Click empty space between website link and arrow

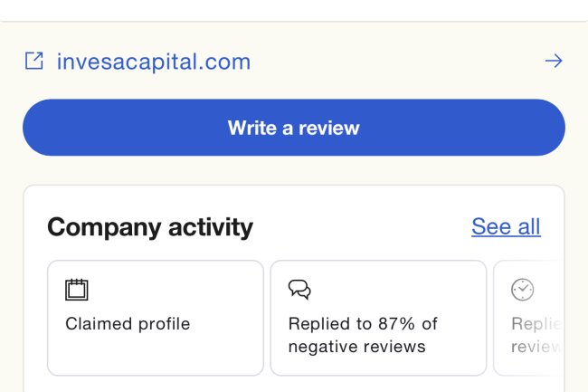(398, 62)
